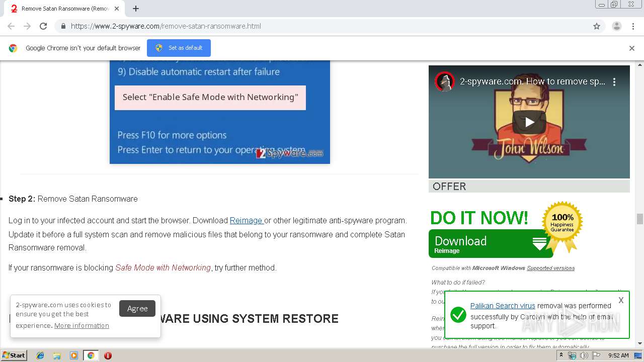Click the 9:52 AM taskbar clock
The image size is (644, 362).
[618, 355]
